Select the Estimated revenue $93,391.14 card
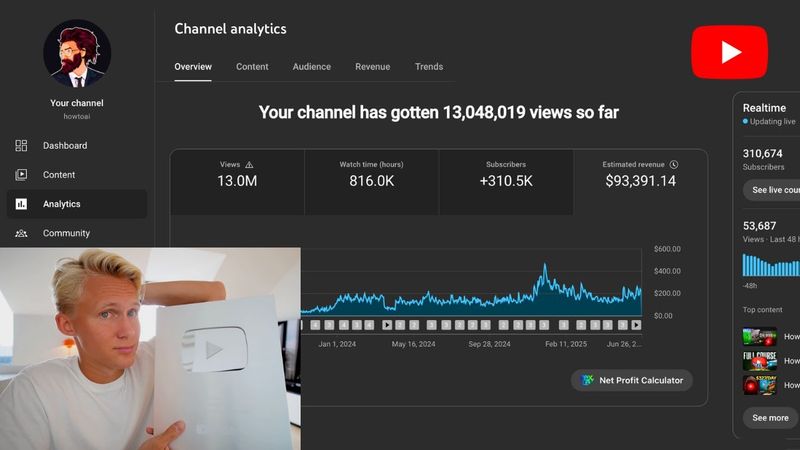The height and width of the screenshot is (450, 800). pos(640,182)
